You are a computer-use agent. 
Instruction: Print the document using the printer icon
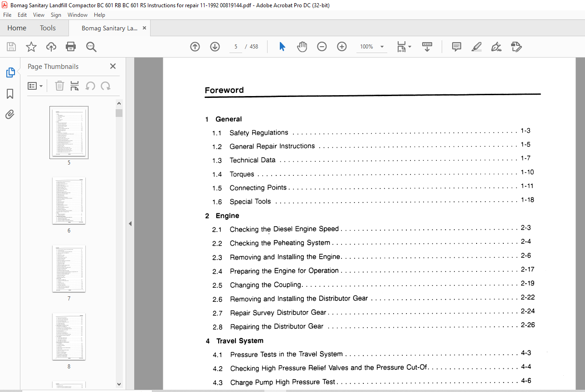71,47
